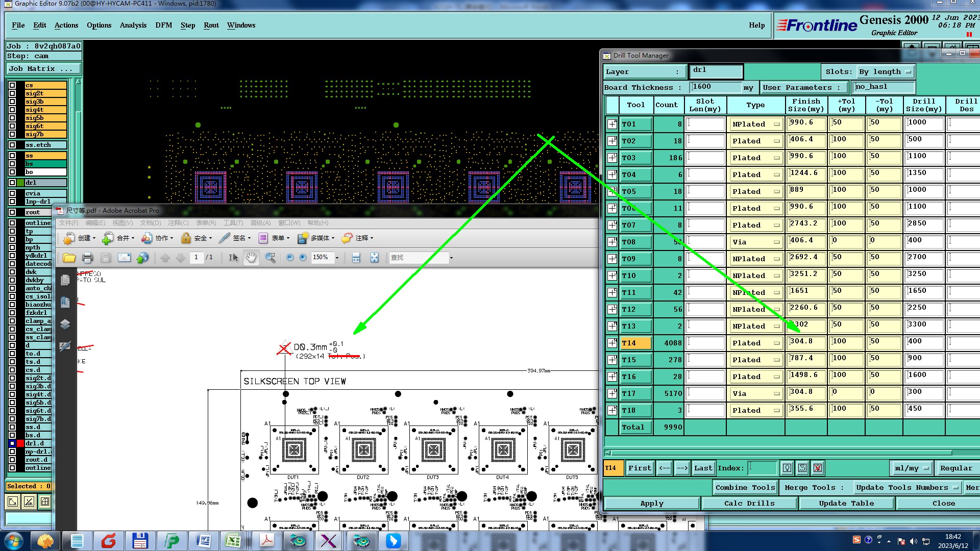Click the Fit Width scrolling icon
Image resolution: width=980 pixels, height=551 pixels.
(x=356, y=258)
